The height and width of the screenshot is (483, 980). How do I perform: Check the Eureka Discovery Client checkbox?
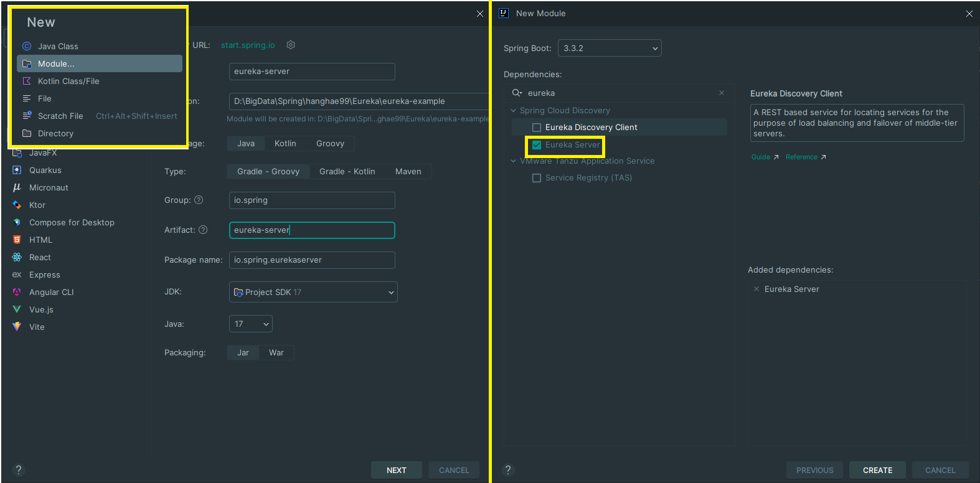(537, 128)
